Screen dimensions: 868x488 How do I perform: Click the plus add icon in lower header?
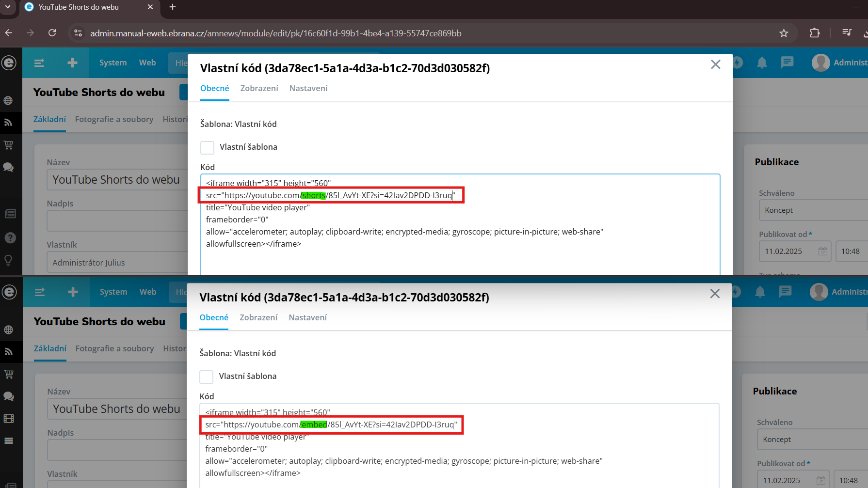click(x=73, y=292)
